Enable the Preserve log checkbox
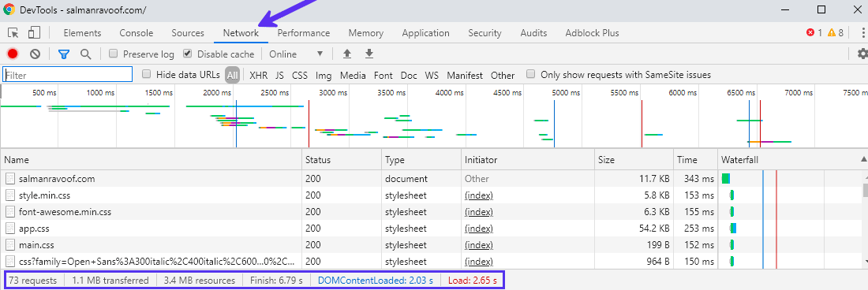Viewport: 868px width, 290px height. click(x=113, y=54)
